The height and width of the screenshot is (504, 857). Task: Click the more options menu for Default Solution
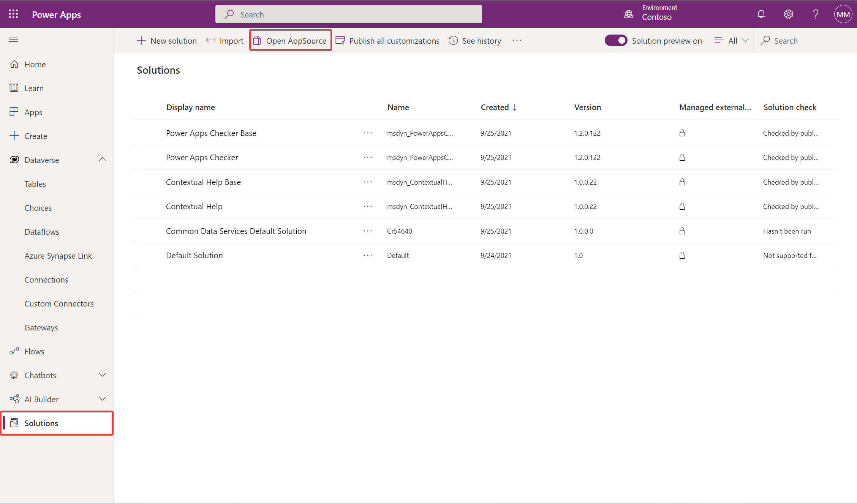click(367, 255)
